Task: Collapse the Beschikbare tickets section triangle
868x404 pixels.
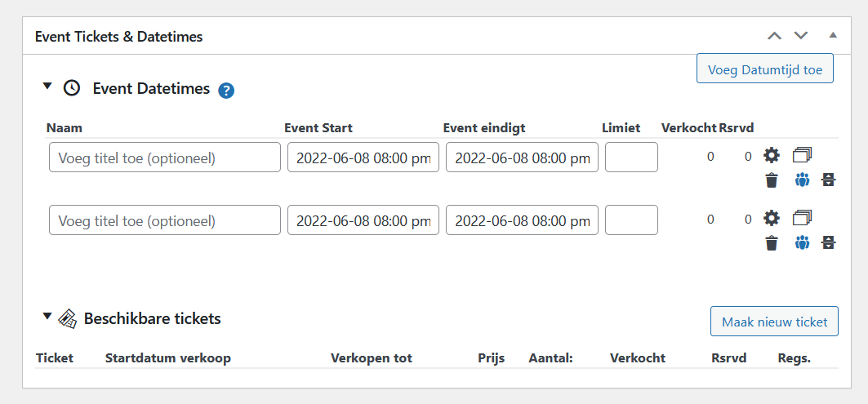Action: click(47, 316)
